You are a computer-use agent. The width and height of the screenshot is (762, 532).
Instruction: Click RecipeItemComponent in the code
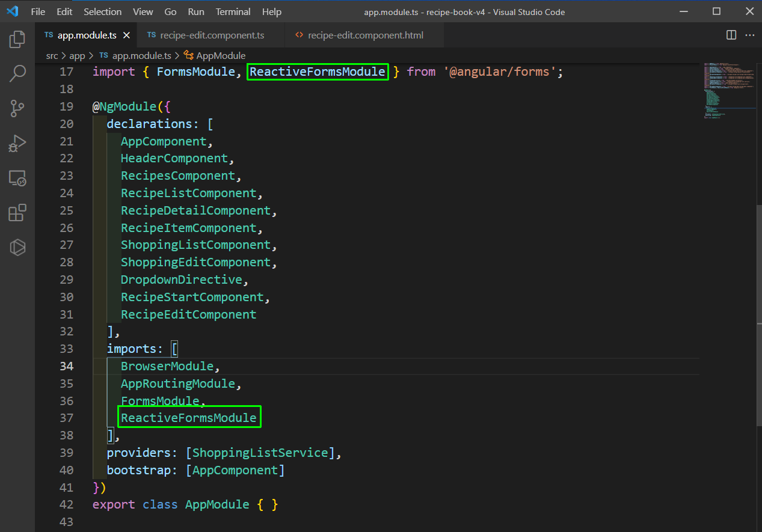[x=189, y=228]
